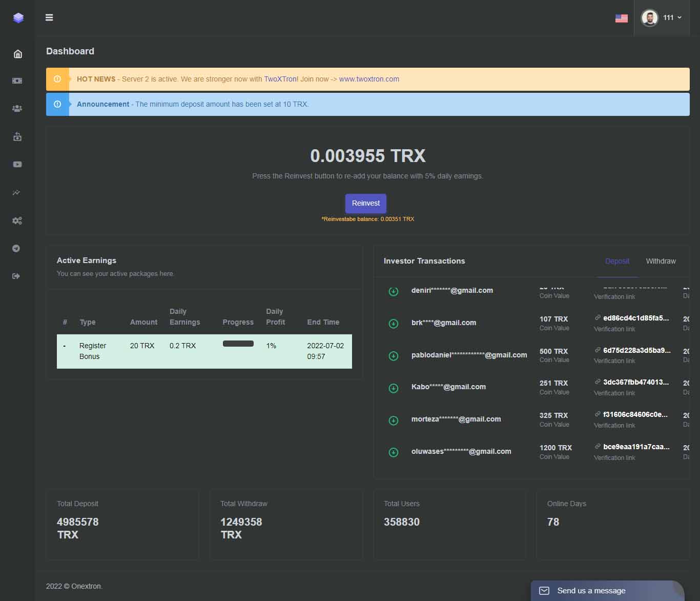Click the user avatar picture
This screenshot has height=601, width=700.
(650, 17)
